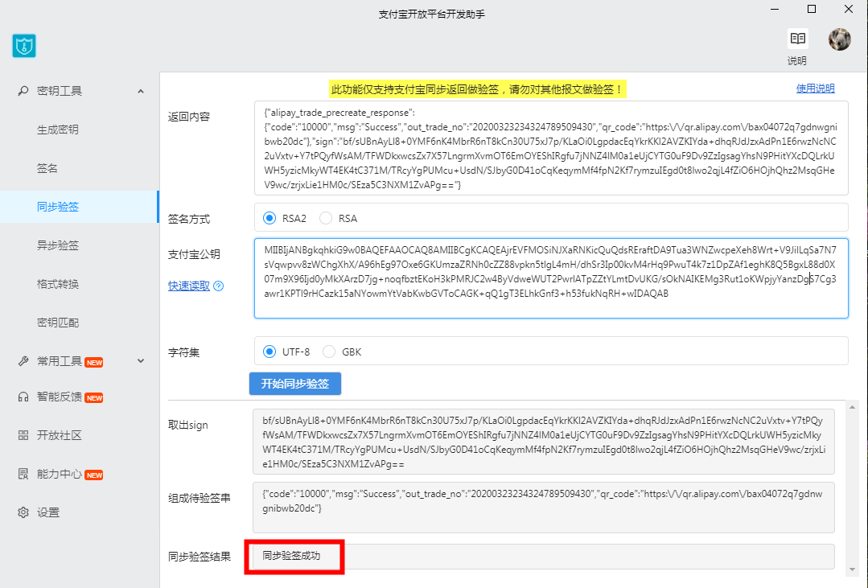This screenshot has width=868, height=588.
Task: Click the 取出sign output box
Action: [x=544, y=442]
